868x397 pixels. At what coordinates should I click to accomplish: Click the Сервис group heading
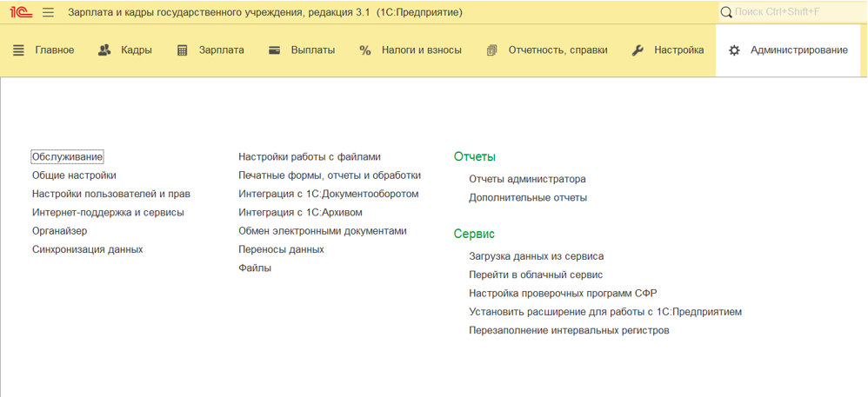474,234
